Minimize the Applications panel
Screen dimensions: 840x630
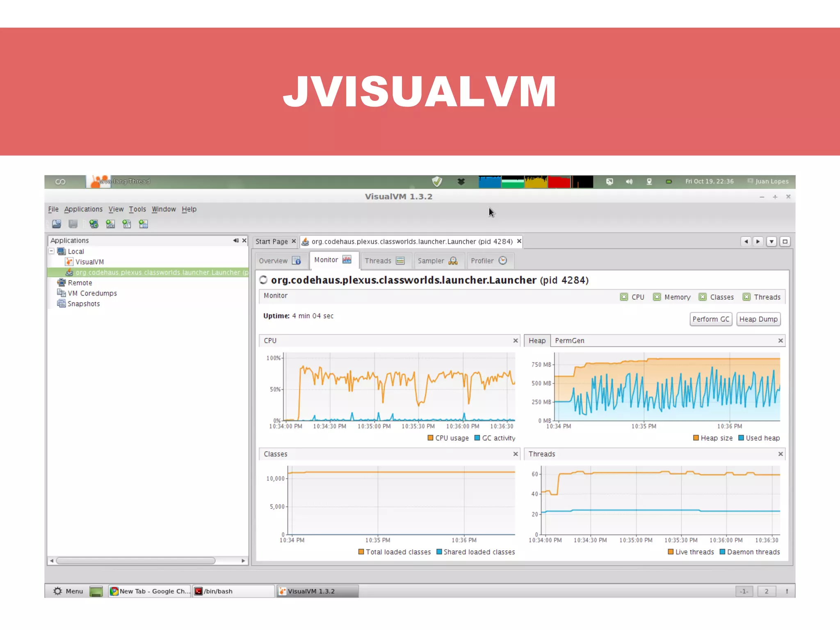(236, 240)
